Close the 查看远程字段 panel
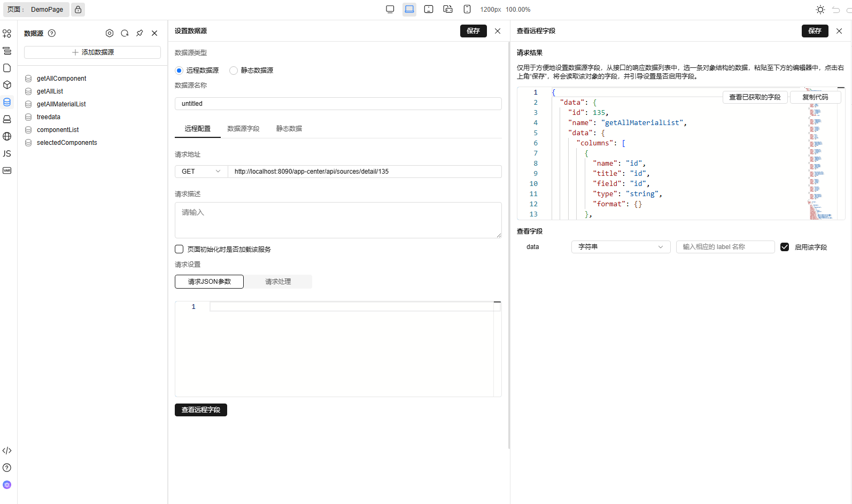This screenshot has height=504, width=852. coord(839,31)
